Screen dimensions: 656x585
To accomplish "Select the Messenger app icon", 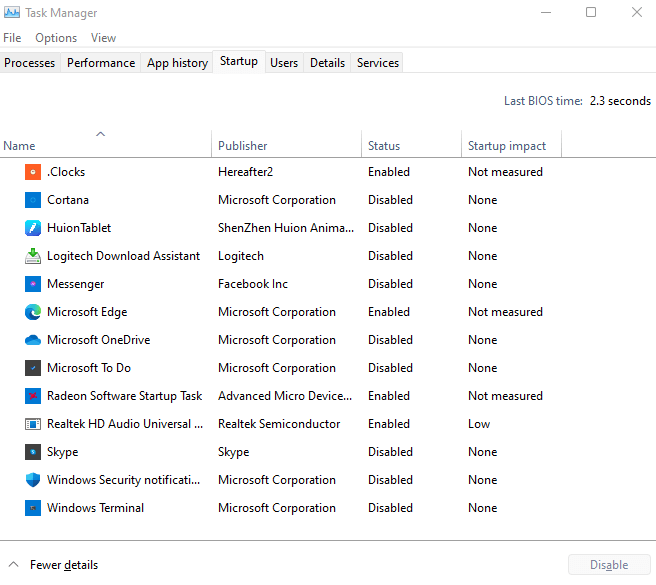I will point(33,284).
